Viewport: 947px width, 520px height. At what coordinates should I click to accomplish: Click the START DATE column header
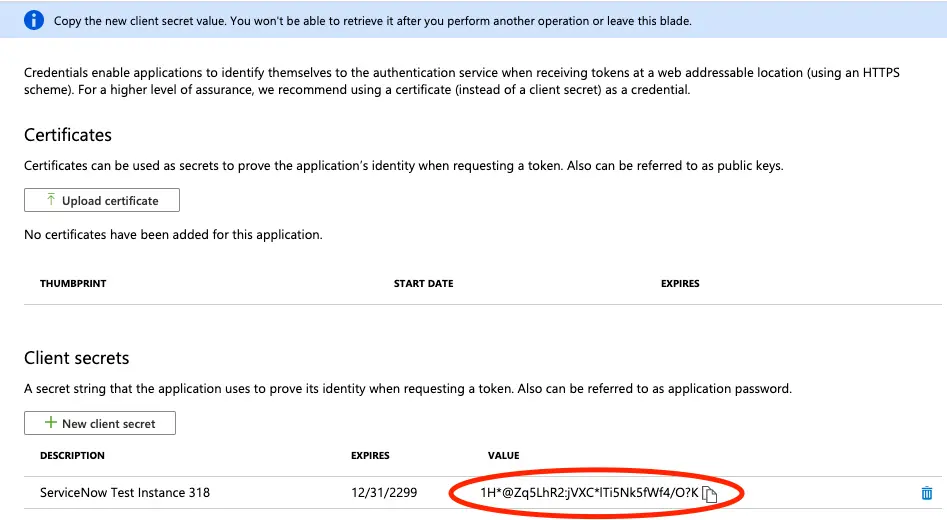click(423, 284)
